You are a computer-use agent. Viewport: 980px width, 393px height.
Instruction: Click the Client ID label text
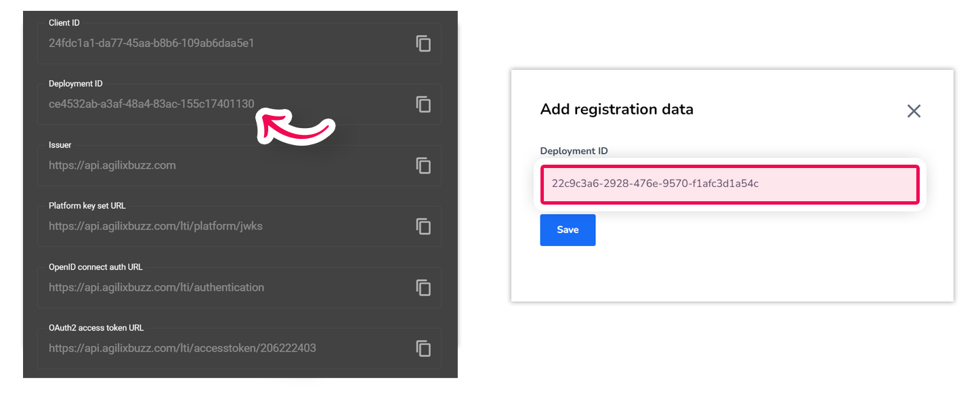64,23
